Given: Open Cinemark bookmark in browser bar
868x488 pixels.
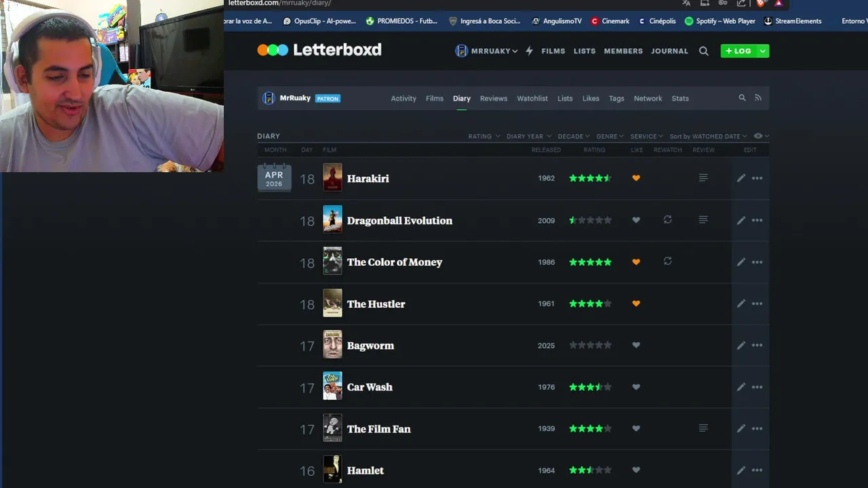Looking at the screenshot, I should click(x=610, y=21).
